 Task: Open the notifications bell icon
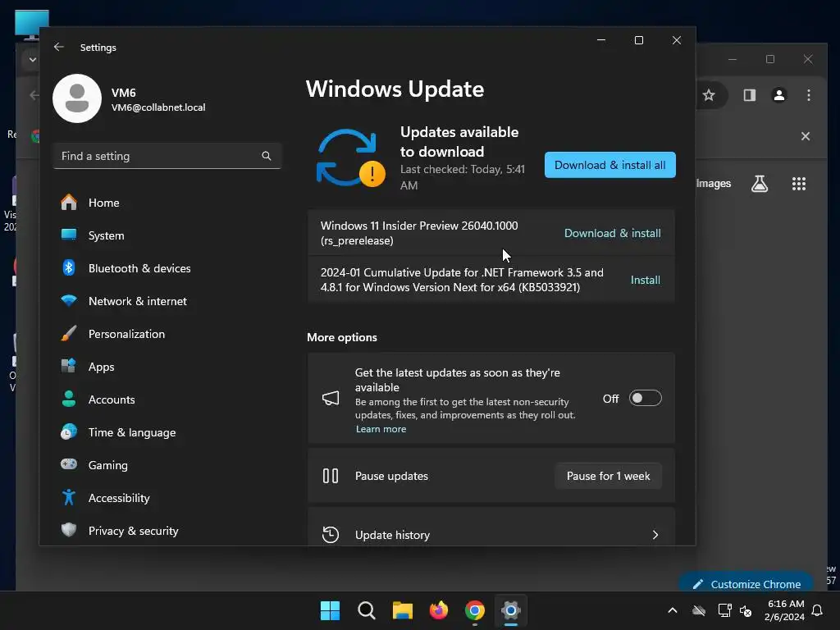point(817,610)
